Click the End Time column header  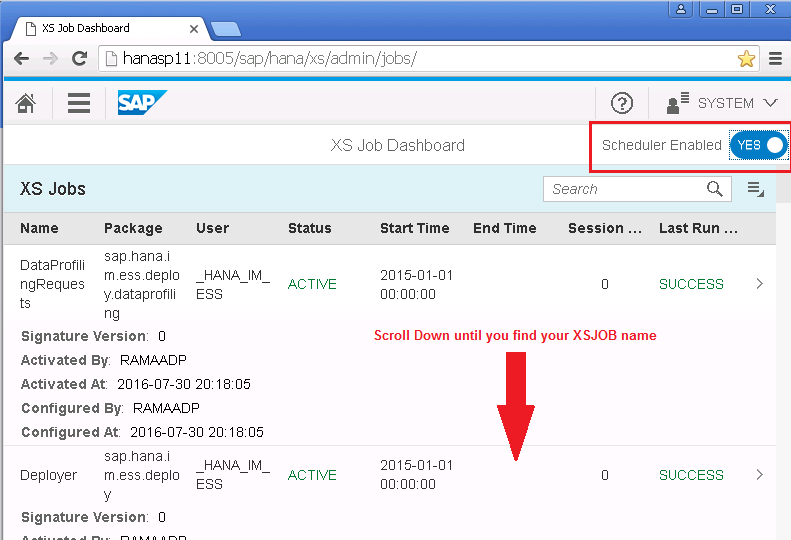[x=504, y=228]
